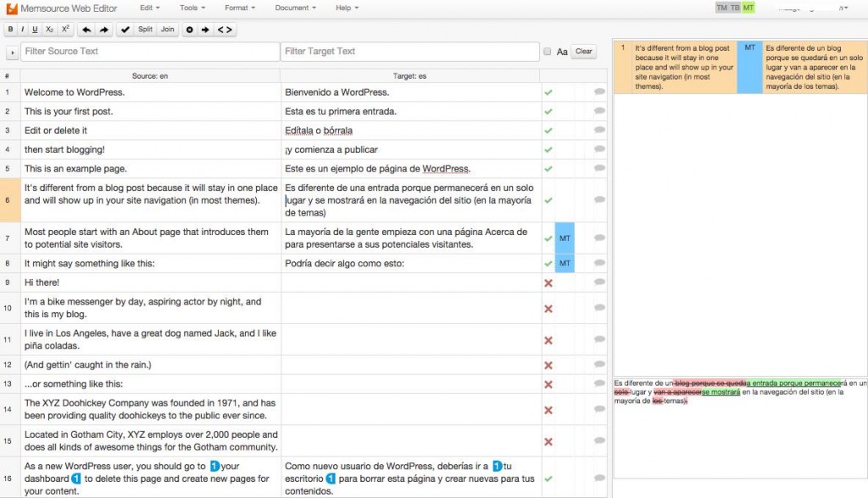Toggle bold formatting in the toolbar
This screenshot has width=868, height=498.
coord(10,30)
